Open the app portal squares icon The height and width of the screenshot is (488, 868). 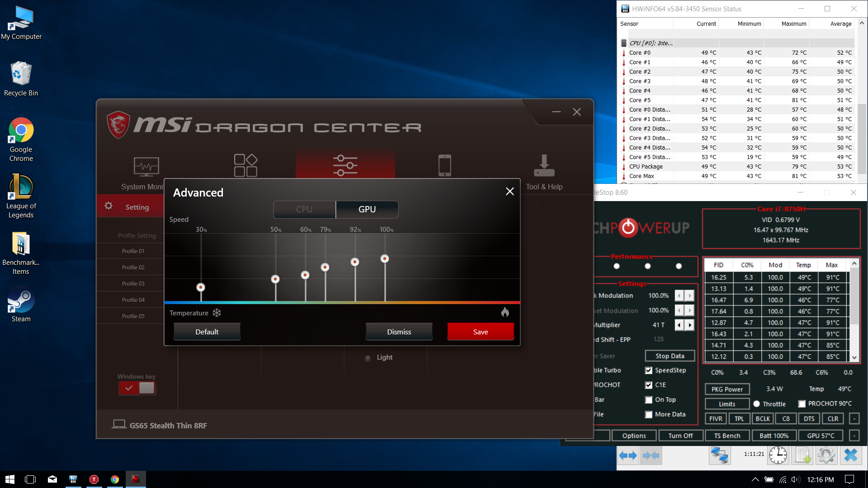(245, 165)
